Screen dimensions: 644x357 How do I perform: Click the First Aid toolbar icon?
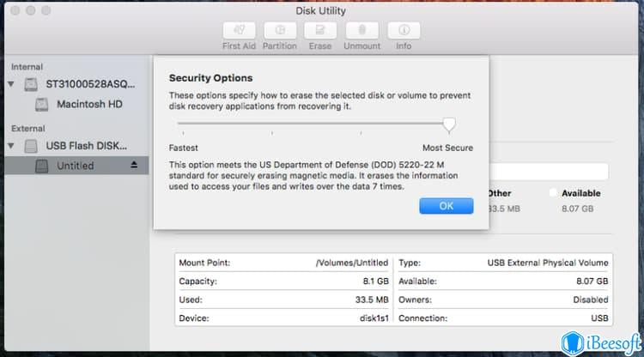239,30
